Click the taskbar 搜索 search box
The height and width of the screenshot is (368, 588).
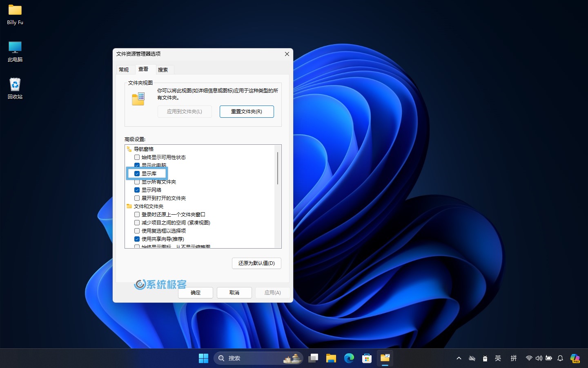click(x=258, y=358)
